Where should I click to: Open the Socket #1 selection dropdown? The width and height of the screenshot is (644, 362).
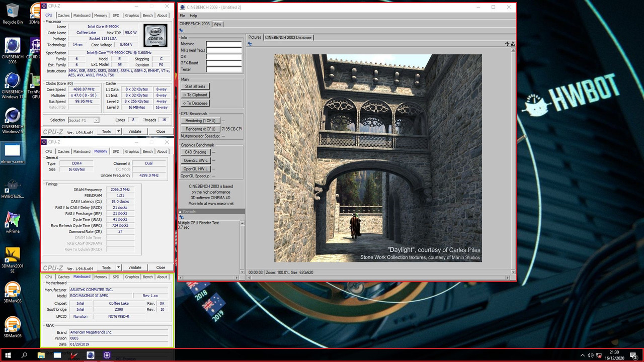[x=83, y=120]
